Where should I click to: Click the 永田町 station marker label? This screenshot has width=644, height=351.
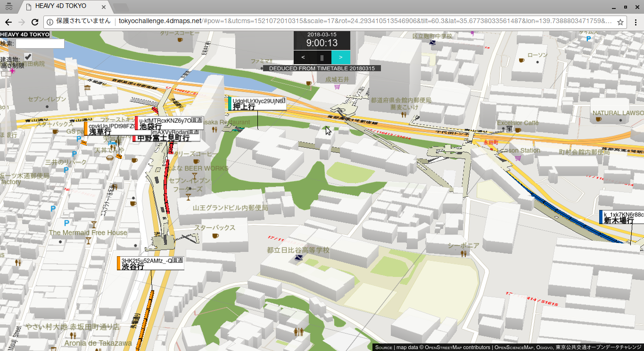point(490,142)
